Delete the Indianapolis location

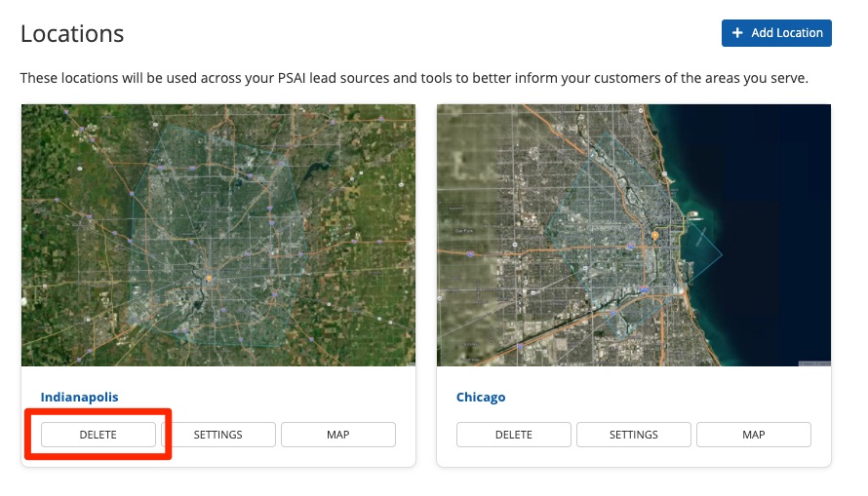click(x=98, y=435)
